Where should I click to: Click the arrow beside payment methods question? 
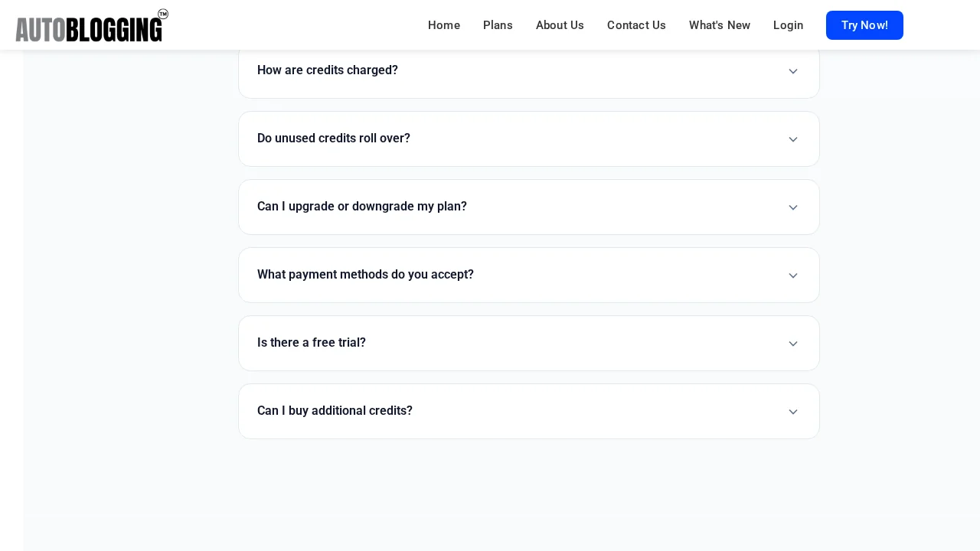[x=793, y=275]
